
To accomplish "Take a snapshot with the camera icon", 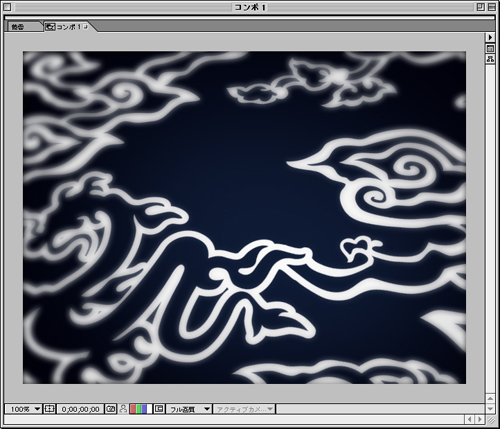I will pos(110,409).
